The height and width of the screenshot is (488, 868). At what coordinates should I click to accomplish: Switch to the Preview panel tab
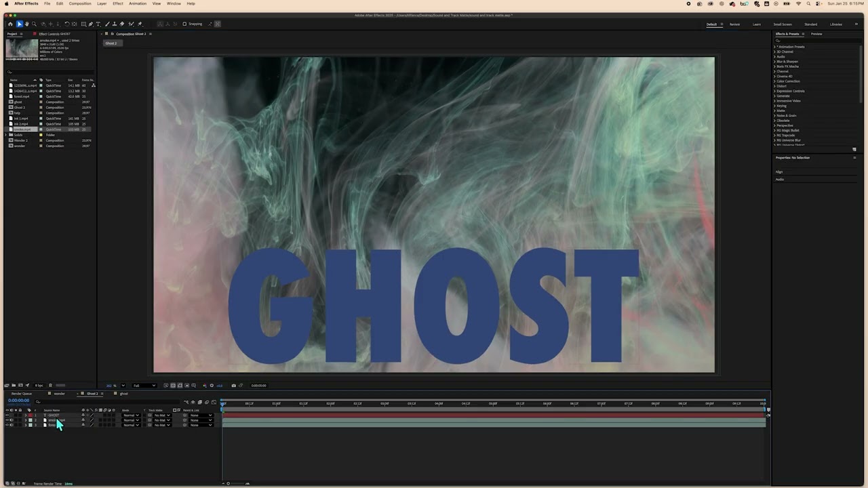pos(816,34)
